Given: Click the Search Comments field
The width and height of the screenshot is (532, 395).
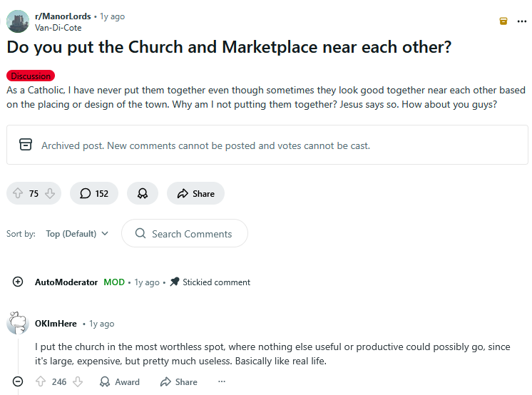Looking at the screenshot, I should [x=191, y=233].
